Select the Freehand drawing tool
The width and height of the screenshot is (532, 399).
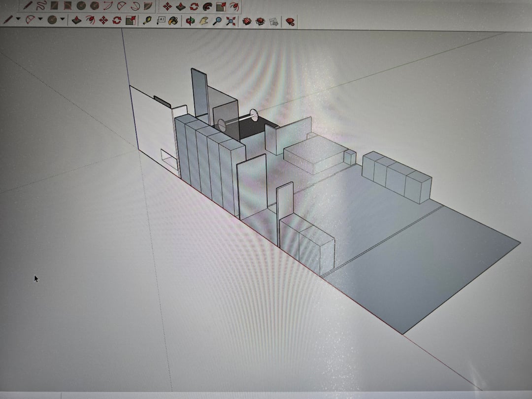[41, 6]
